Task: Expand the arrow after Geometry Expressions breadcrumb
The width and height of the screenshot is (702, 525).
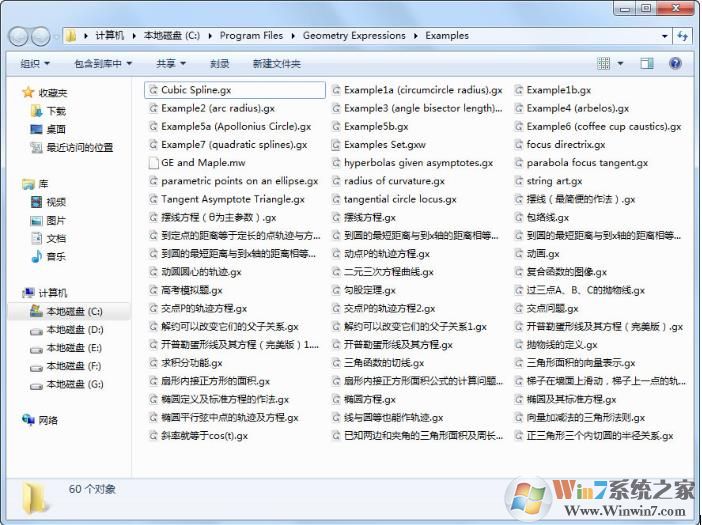Action: [x=415, y=36]
